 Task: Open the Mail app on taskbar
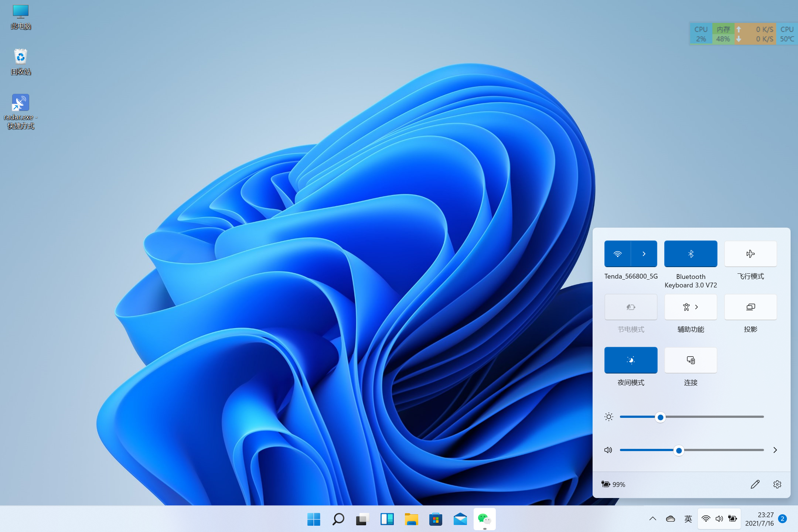pos(460,519)
